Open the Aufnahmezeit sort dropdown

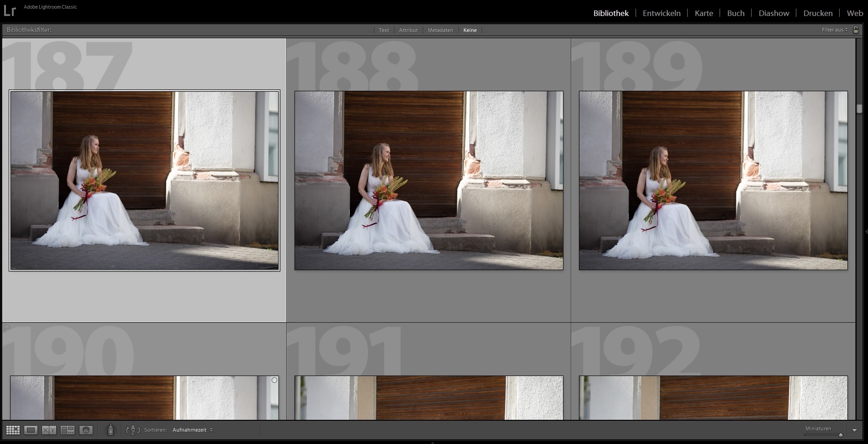coord(192,430)
